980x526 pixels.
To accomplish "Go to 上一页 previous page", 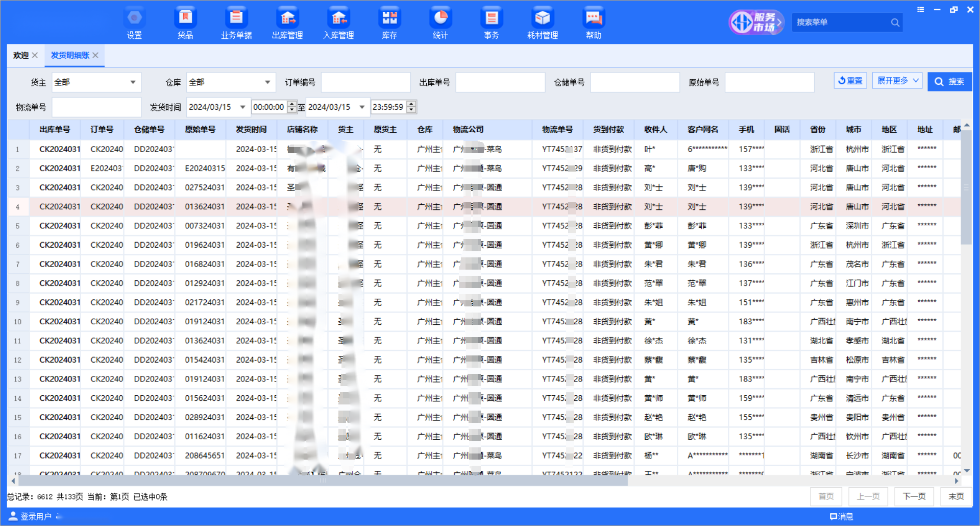I will (868, 496).
